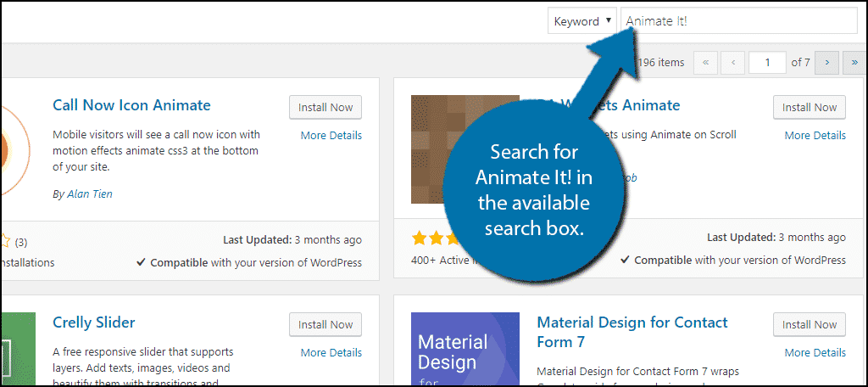The width and height of the screenshot is (868, 387).
Task: Install the Call Now Icon Animate plugin
Action: pyautogui.click(x=325, y=108)
